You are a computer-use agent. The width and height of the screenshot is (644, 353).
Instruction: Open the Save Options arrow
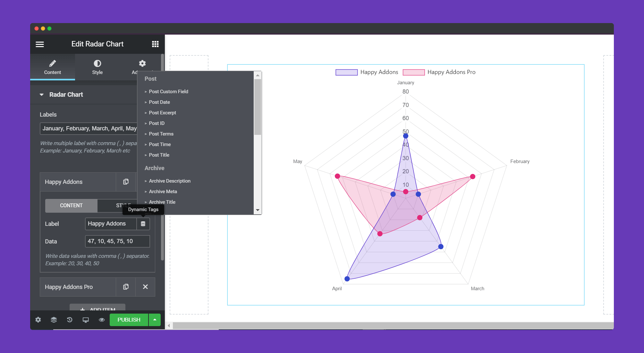point(155,320)
